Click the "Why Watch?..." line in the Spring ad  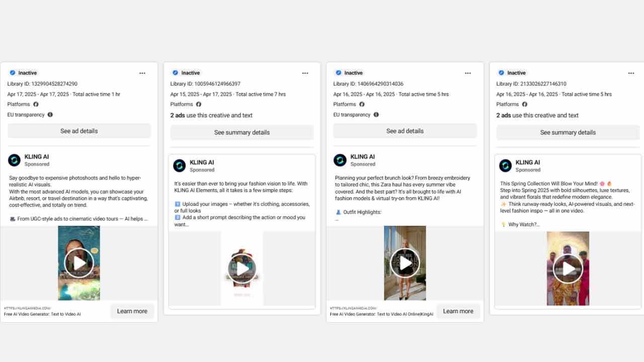pos(520,225)
